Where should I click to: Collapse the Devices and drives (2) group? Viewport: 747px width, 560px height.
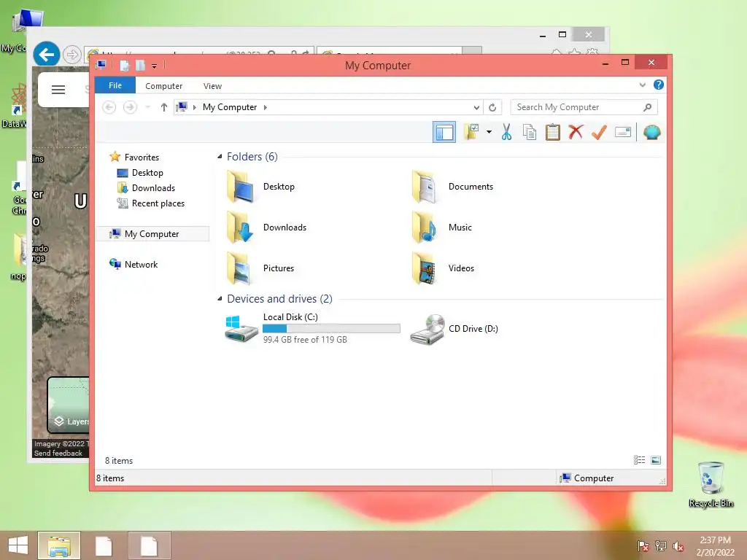coord(220,298)
